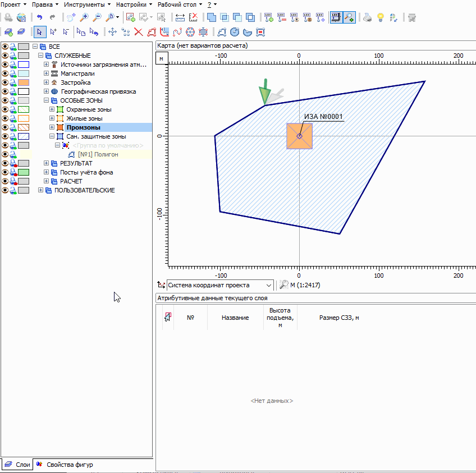Click the undo arrow in the toolbar
The height and width of the screenshot is (473, 476).
pos(39,17)
